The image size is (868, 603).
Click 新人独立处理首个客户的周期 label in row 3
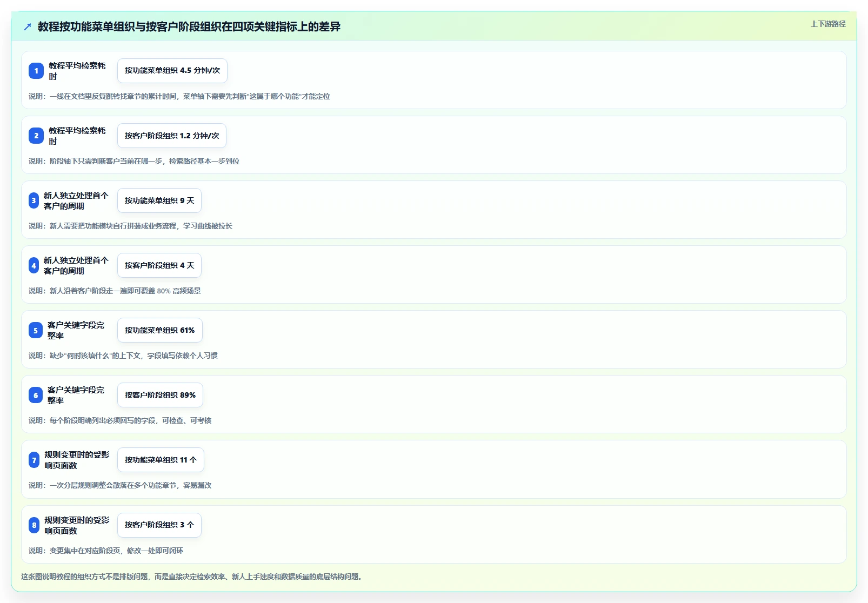(x=76, y=200)
